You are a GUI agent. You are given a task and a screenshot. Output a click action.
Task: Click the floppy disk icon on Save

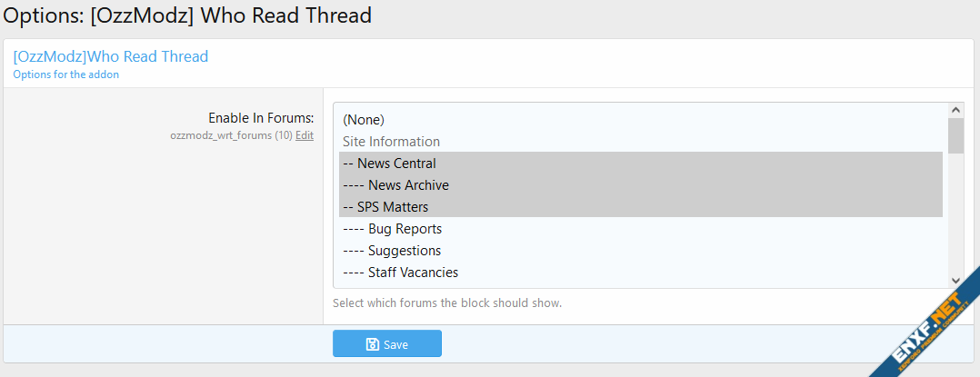(x=372, y=344)
